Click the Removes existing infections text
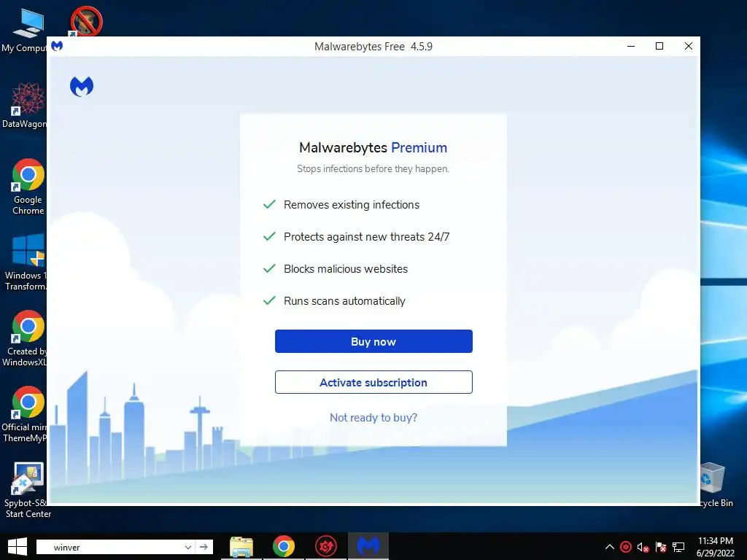Screen dimensions: 747x560 tap(352, 205)
